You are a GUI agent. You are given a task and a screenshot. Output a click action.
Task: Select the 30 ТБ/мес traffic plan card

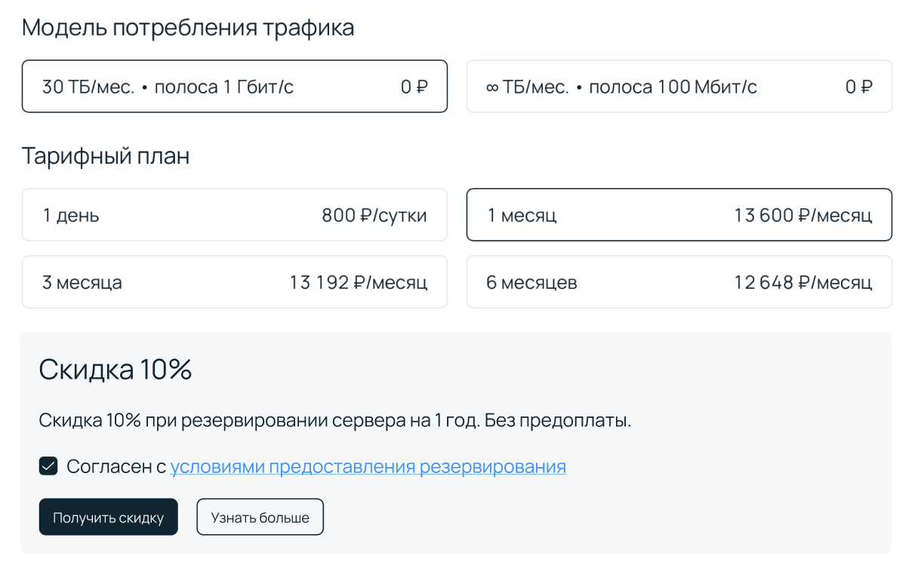[x=234, y=86]
